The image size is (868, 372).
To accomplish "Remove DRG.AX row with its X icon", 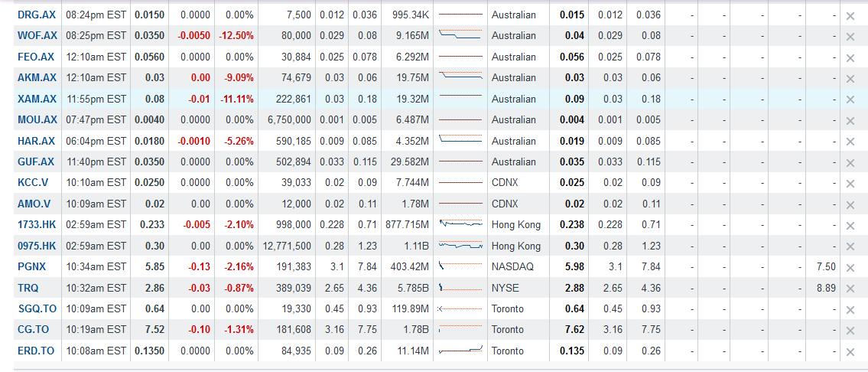I will [x=850, y=16].
